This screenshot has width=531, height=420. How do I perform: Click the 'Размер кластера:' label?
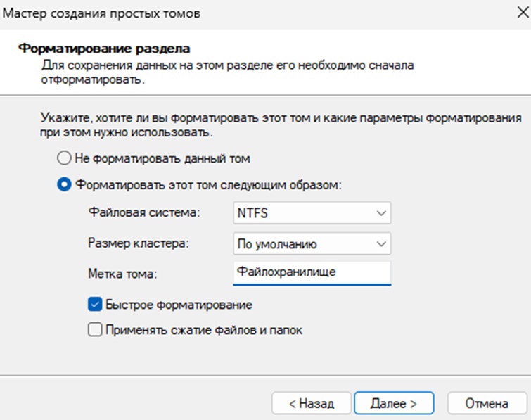coord(138,243)
